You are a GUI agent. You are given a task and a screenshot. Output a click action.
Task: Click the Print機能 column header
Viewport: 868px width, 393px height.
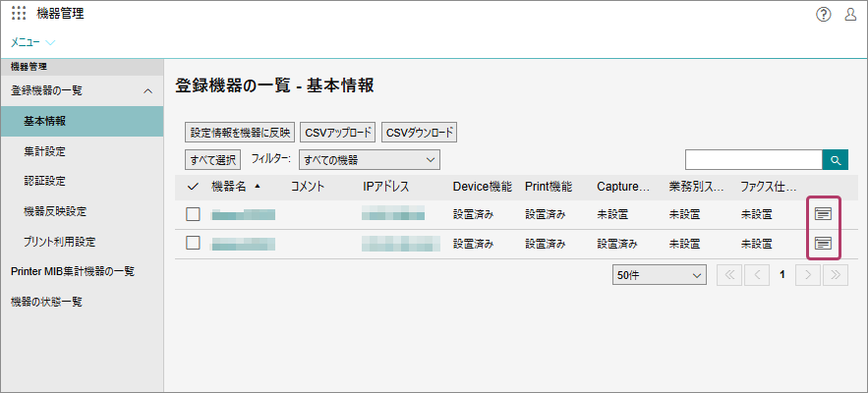click(549, 187)
